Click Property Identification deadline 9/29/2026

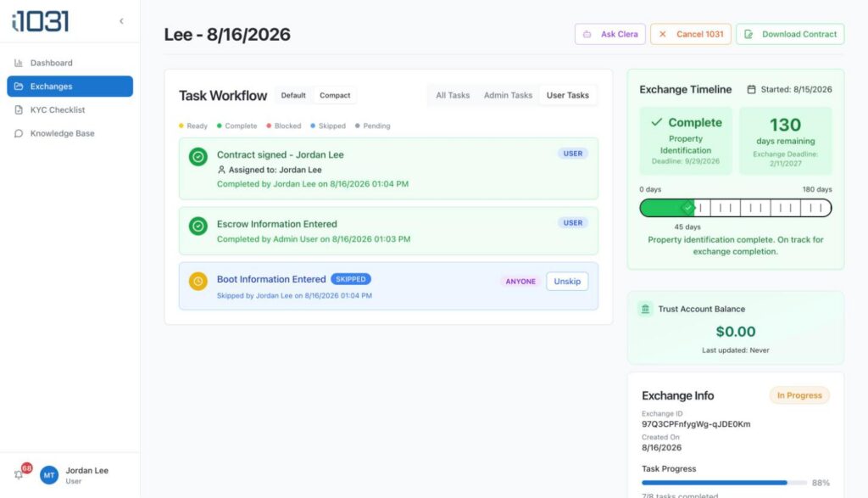click(685, 161)
